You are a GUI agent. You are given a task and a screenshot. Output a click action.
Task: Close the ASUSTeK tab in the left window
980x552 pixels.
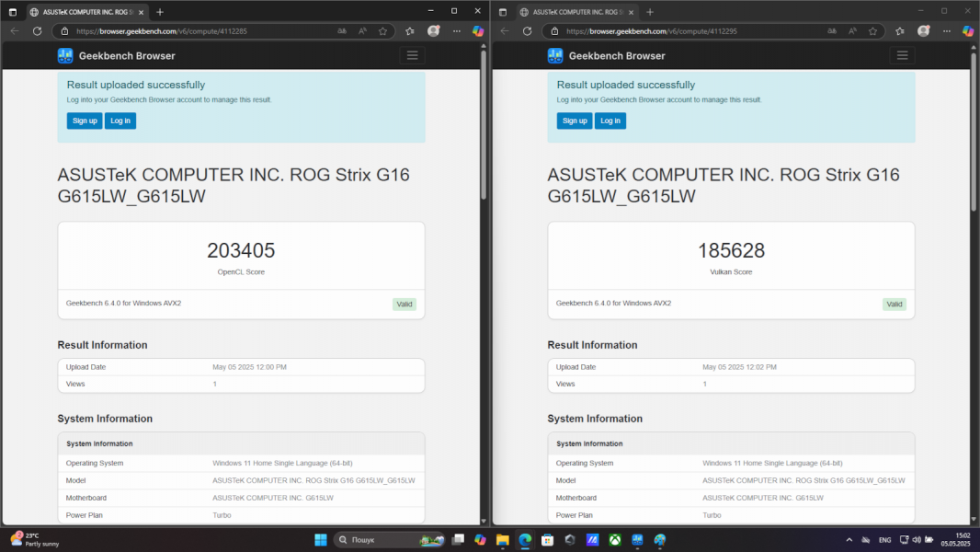[141, 12]
